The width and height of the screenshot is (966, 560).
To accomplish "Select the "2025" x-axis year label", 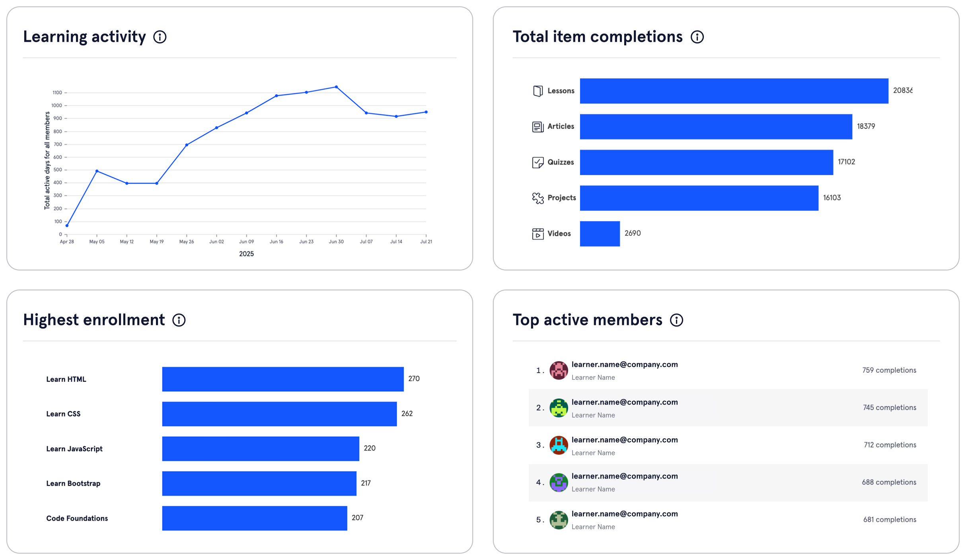I will click(246, 254).
